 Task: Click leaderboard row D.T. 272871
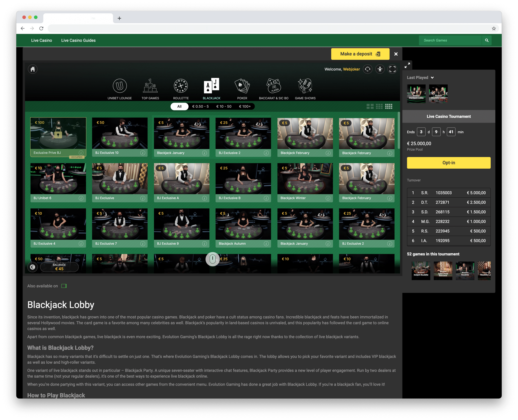449,203
